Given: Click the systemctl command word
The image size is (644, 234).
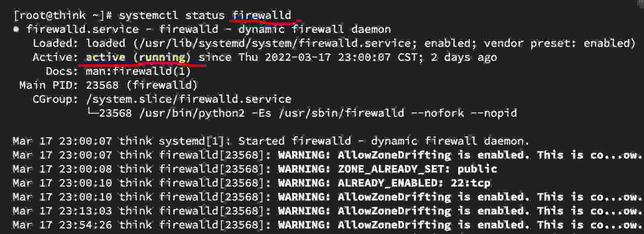Looking at the screenshot, I should click(148, 15).
